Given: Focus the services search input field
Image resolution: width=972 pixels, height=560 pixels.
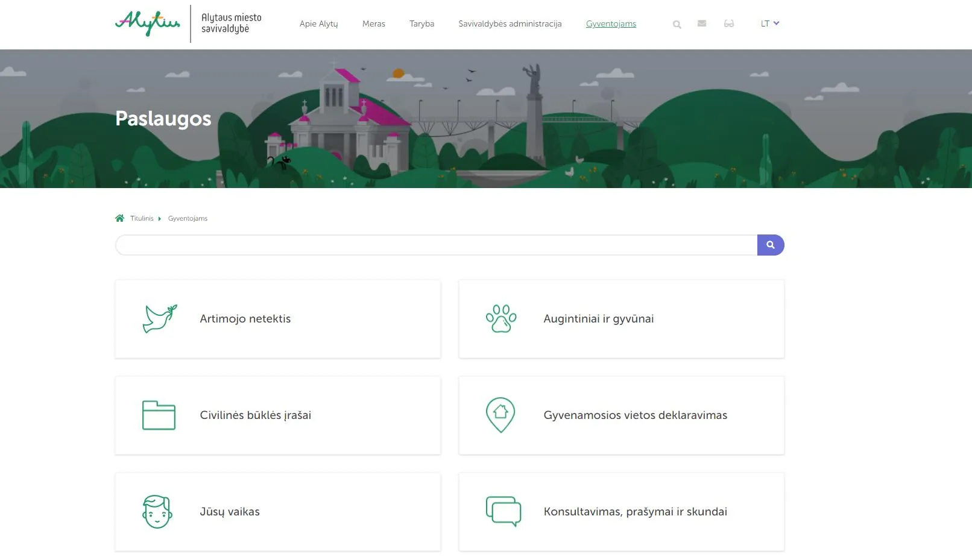Looking at the screenshot, I should point(435,245).
